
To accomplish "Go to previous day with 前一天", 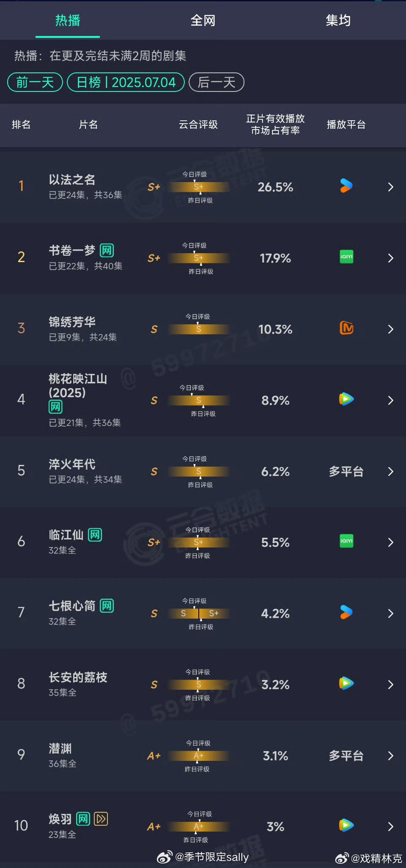I will [35, 82].
